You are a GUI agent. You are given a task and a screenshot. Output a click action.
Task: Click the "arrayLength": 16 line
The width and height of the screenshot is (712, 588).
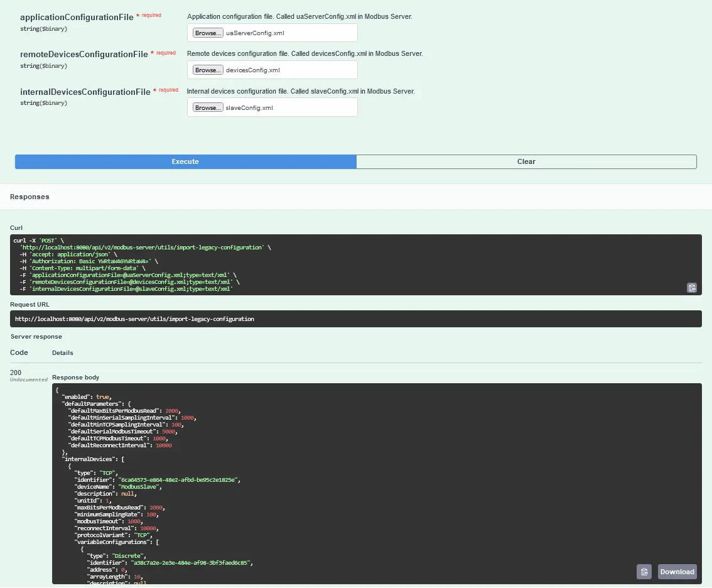pyautogui.click(x=115, y=577)
